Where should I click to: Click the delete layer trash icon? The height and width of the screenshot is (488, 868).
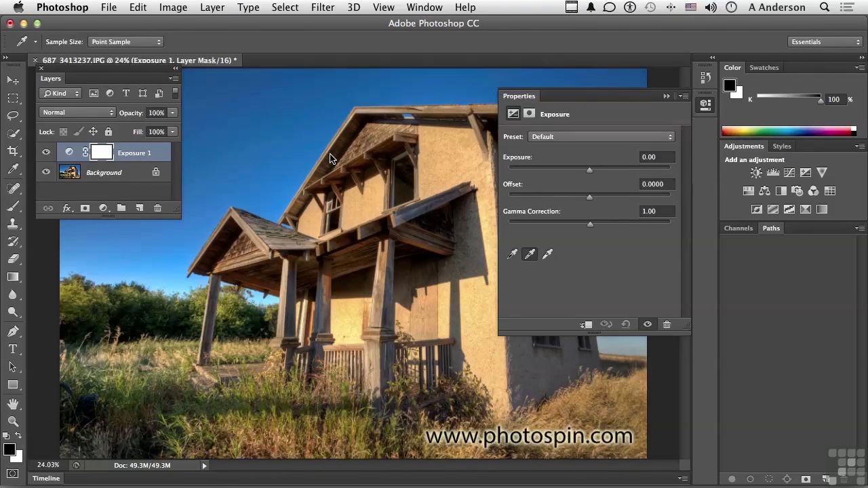pos(157,208)
